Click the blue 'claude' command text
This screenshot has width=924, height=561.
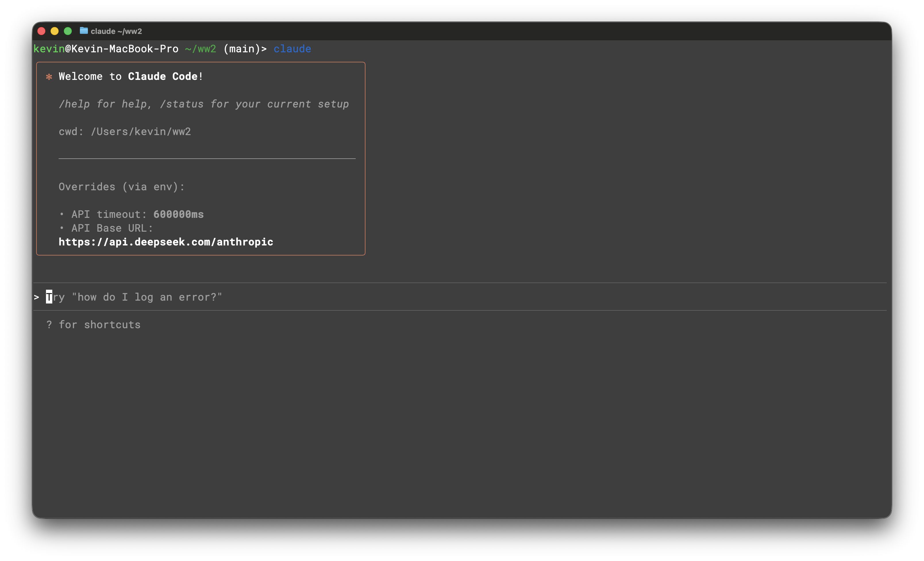point(292,49)
